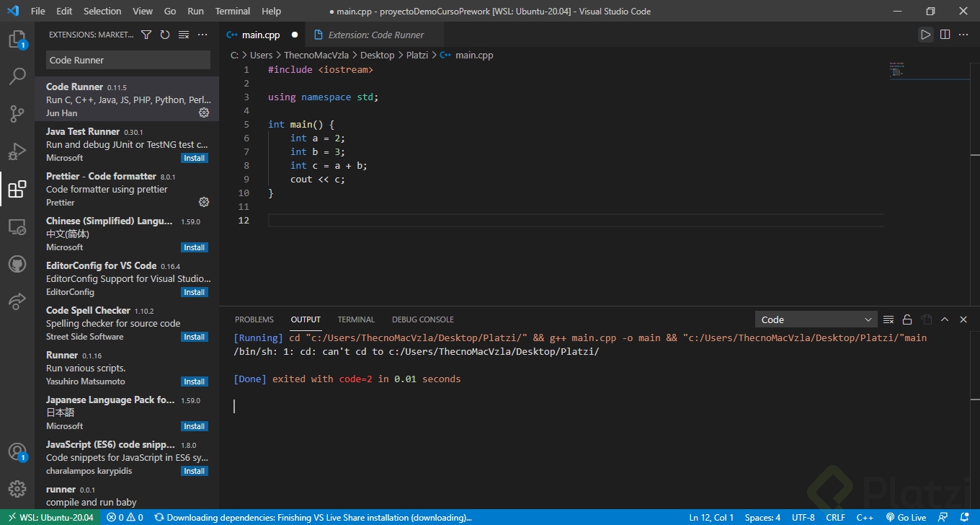Image resolution: width=980 pixels, height=525 pixels.
Task: Click the Platzi breadcrumb folder
Action: pyautogui.click(x=416, y=55)
